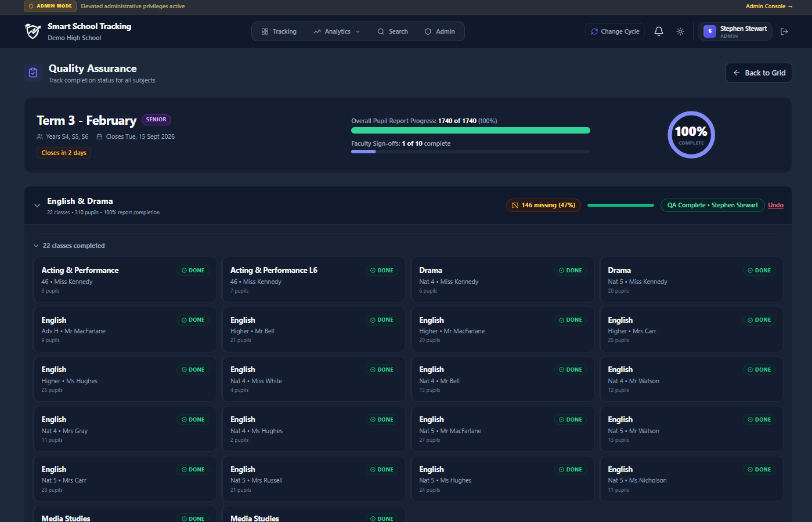Open Acting & Performance class card
Image resolution: width=812 pixels, height=522 pixels.
pyautogui.click(x=125, y=280)
